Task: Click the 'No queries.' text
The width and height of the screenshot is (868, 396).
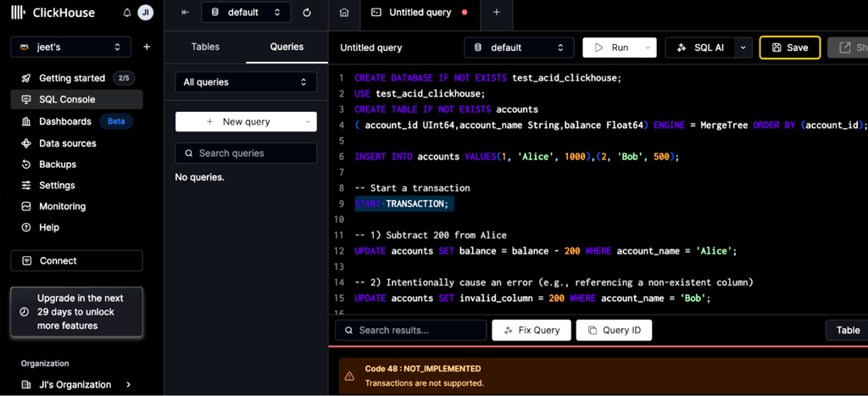Action: click(x=200, y=178)
